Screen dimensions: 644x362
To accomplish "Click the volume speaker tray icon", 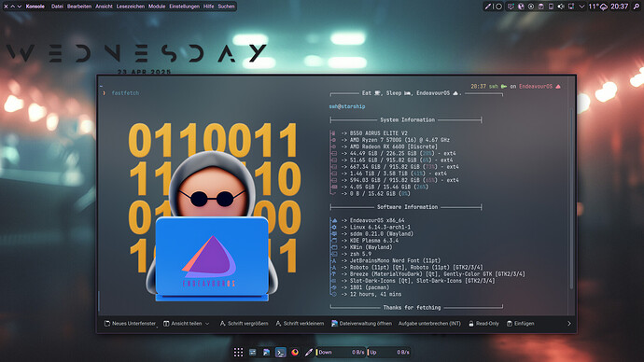I will tap(561, 7).
